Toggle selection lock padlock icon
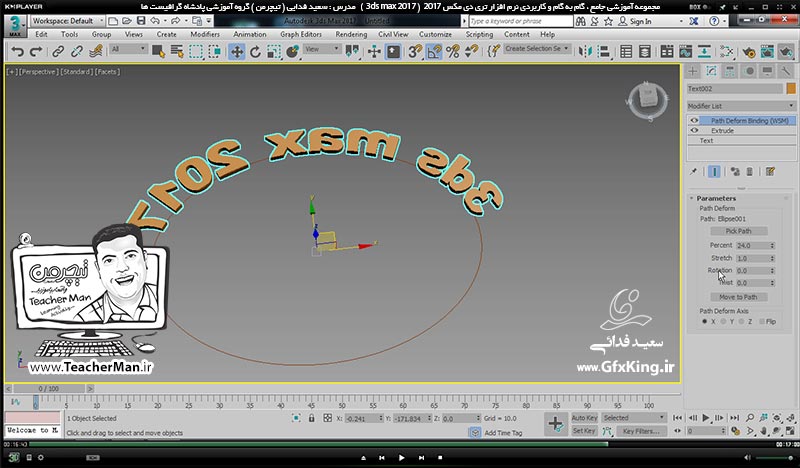Image resolution: width=800 pixels, height=468 pixels. coord(311,418)
